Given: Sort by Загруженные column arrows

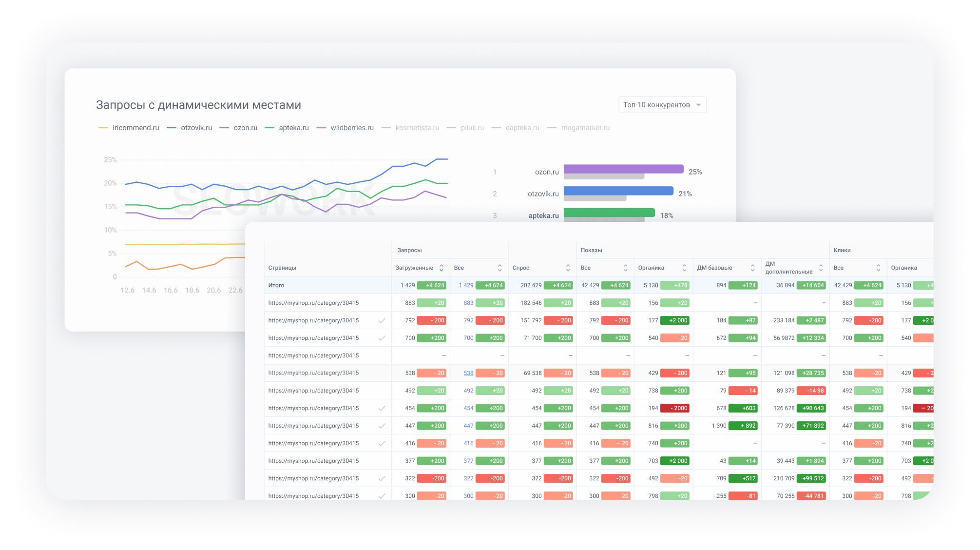Looking at the screenshot, I should pyautogui.click(x=441, y=268).
